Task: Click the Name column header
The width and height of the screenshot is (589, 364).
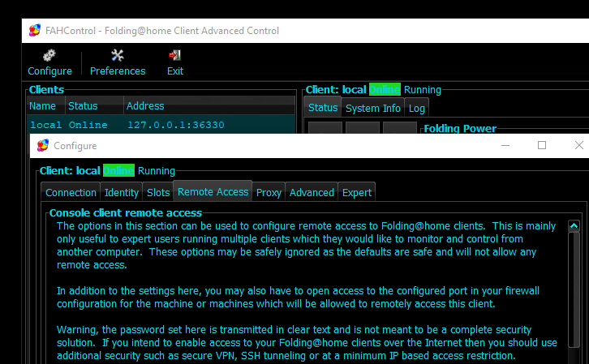Action: pos(46,106)
